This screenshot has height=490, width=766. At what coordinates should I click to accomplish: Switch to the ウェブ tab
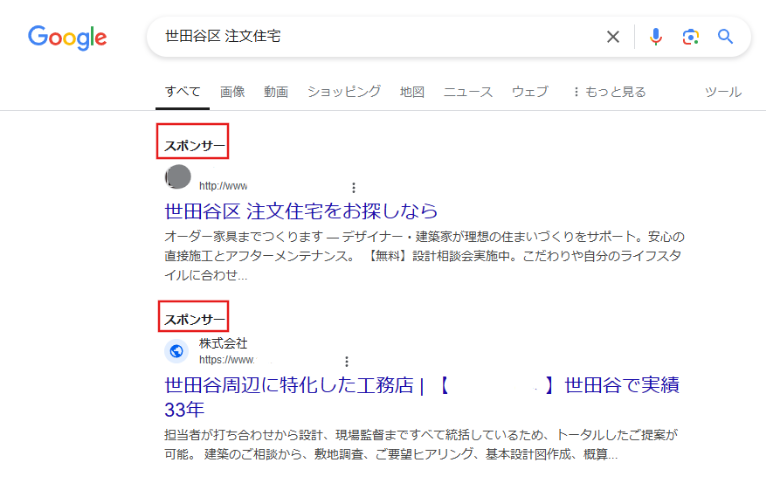coord(530,92)
